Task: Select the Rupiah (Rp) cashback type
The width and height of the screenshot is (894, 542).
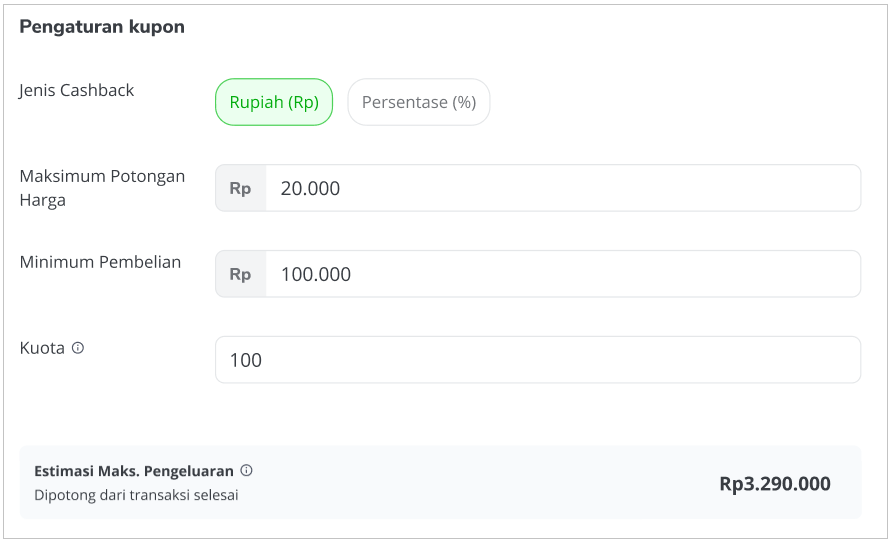Action: coord(274,102)
